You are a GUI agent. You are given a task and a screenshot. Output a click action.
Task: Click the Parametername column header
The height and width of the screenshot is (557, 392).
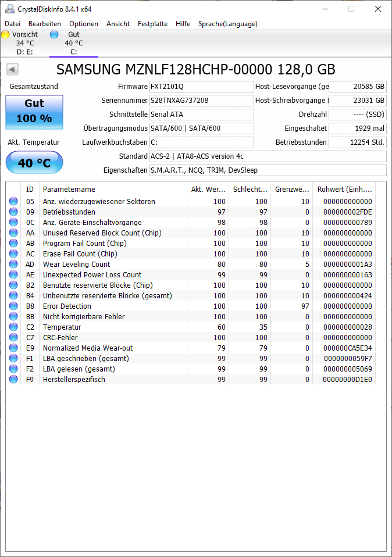pos(113,190)
